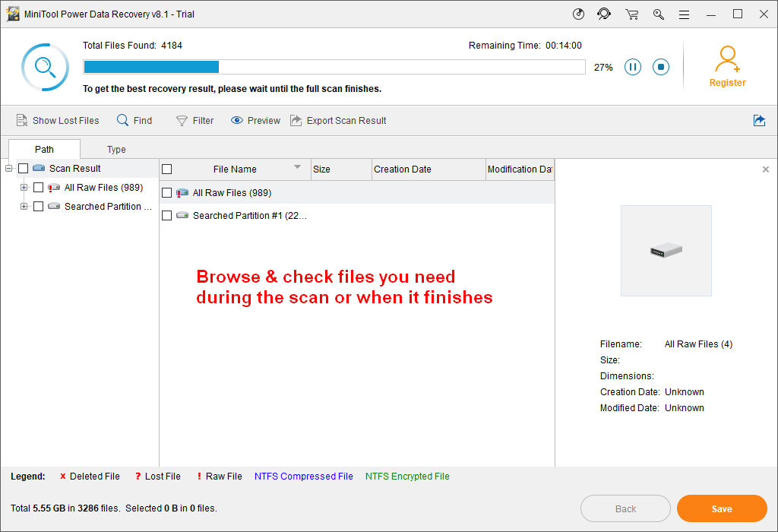Open the support headset icon
The height and width of the screenshot is (532, 778).
[x=604, y=14]
